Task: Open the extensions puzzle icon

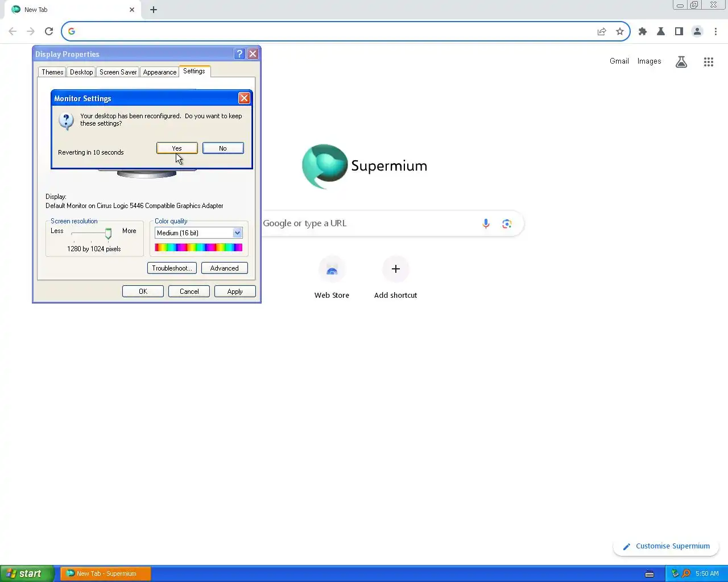Action: point(643,31)
